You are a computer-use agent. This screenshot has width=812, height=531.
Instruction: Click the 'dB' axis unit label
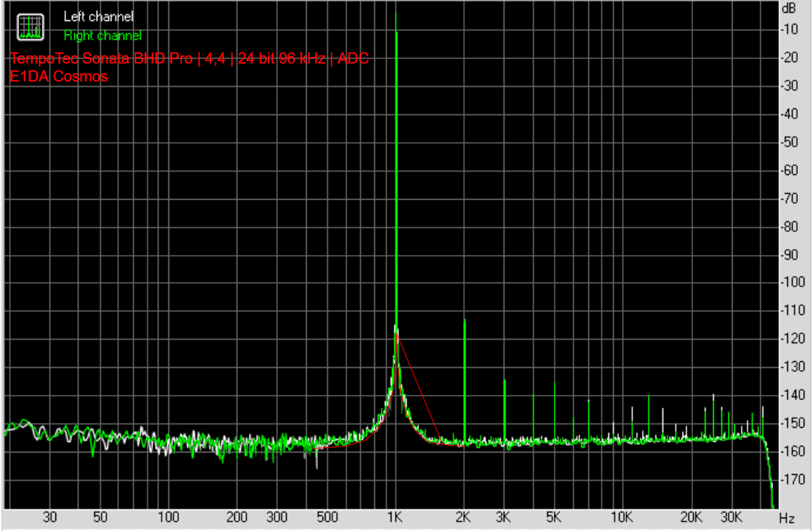[x=789, y=8]
